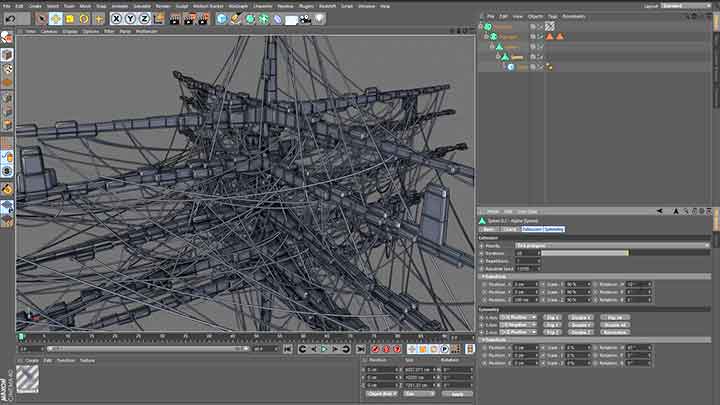Select the Live Selection arrow tool
Screen dimensions: 720x405
(x=42, y=19)
